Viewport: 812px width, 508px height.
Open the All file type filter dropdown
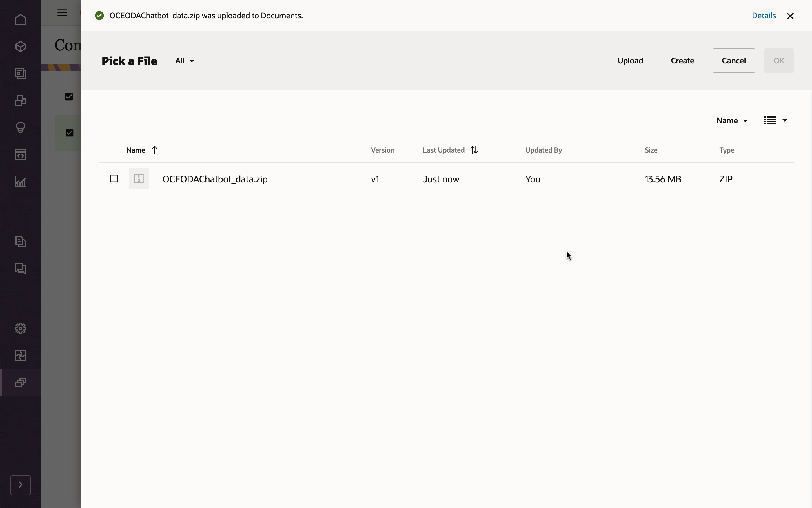tap(184, 61)
